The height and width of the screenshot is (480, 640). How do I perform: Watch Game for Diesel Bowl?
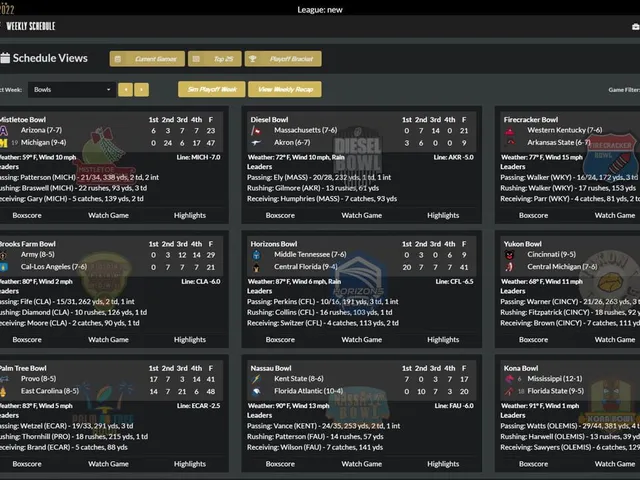coord(362,215)
